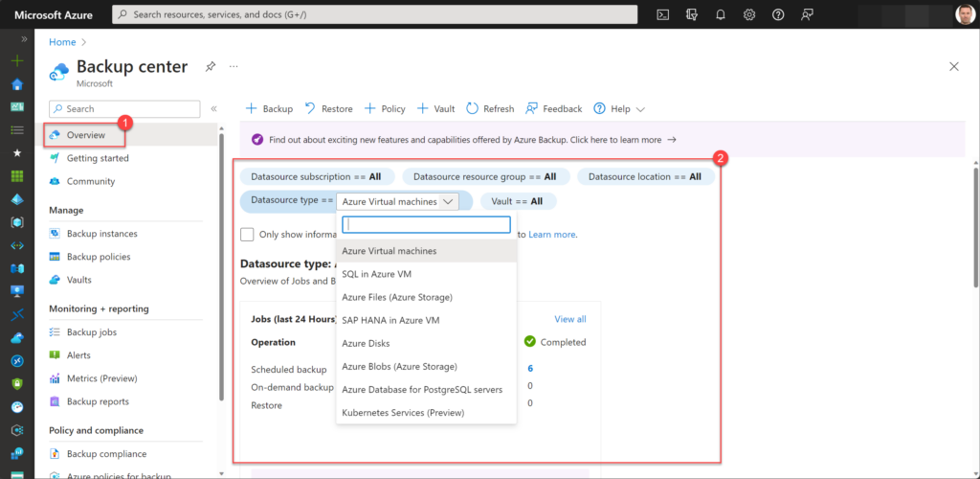Click the side menu Search box
Viewport: 980px width, 479px height.
[124, 109]
